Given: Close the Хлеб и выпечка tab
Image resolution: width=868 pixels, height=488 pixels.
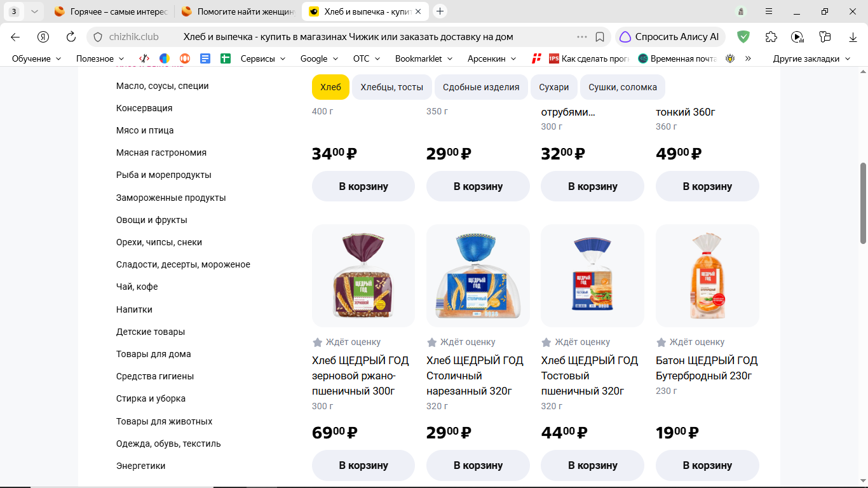Looking at the screenshot, I should point(417,11).
